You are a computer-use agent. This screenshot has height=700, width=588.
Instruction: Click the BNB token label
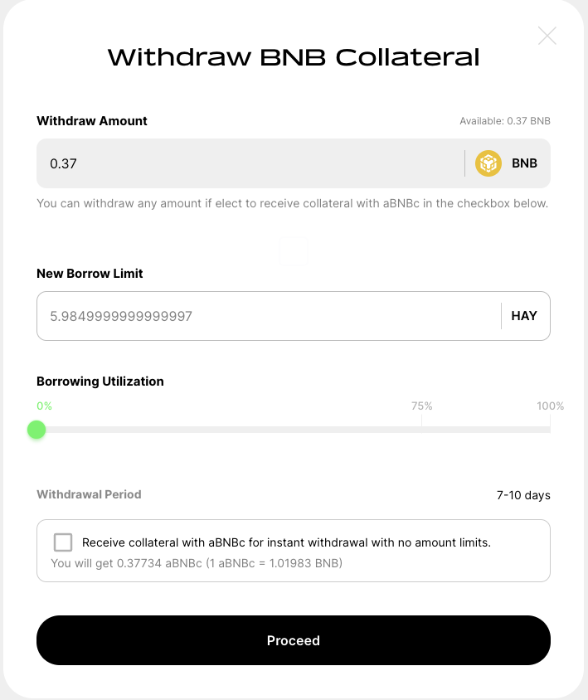[524, 163]
